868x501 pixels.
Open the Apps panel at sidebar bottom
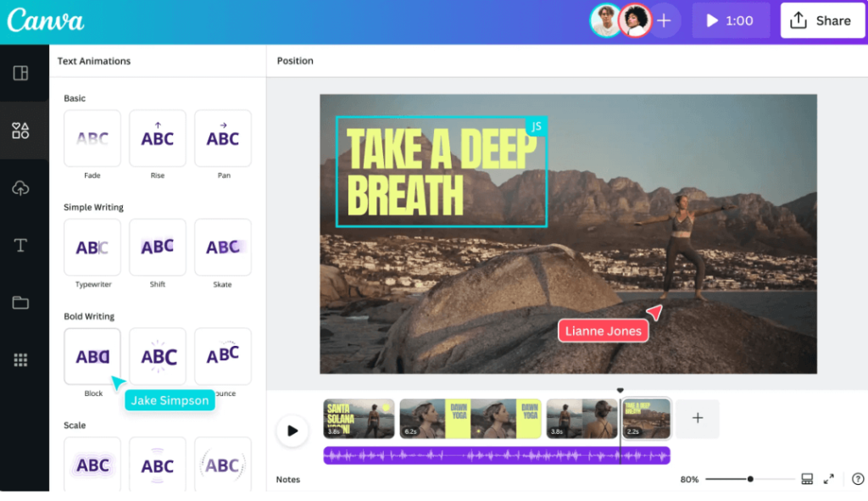pyautogui.click(x=24, y=359)
